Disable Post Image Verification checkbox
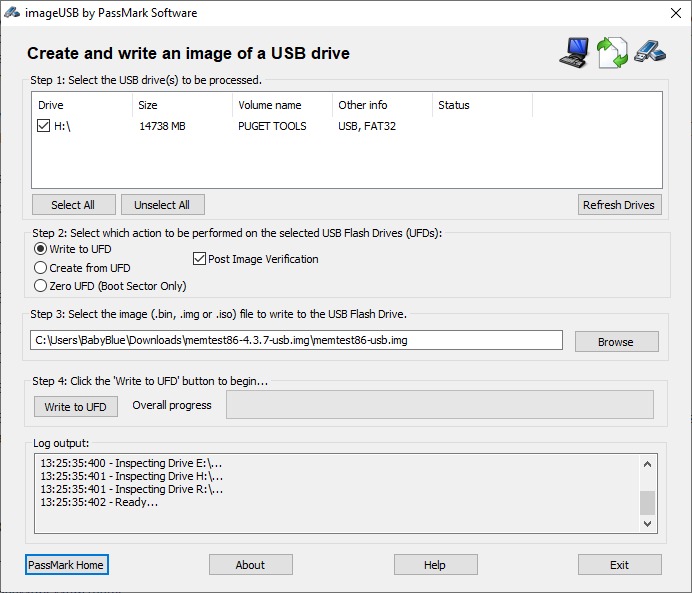Image resolution: width=692 pixels, height=593 pixels. pyautogui.click(x=199, y=259)
